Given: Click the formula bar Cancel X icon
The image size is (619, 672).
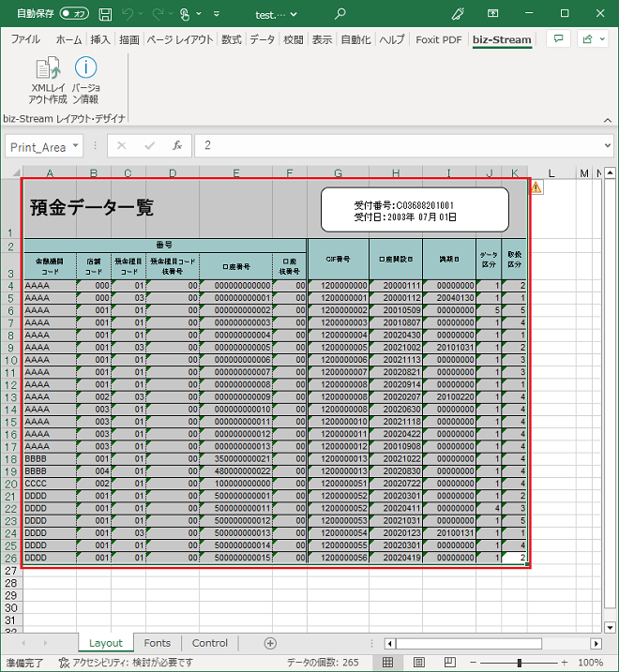Looking at the screenshot, I should pos(121,145).
